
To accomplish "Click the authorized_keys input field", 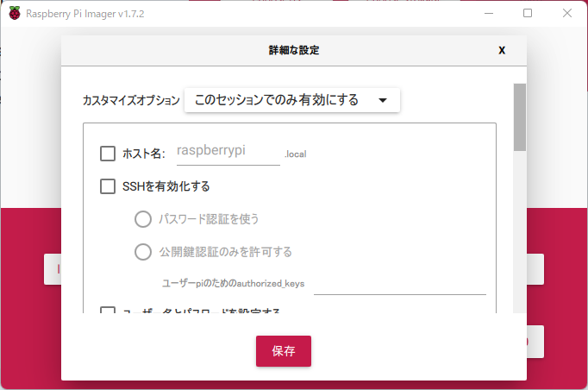I will [400, 286].
